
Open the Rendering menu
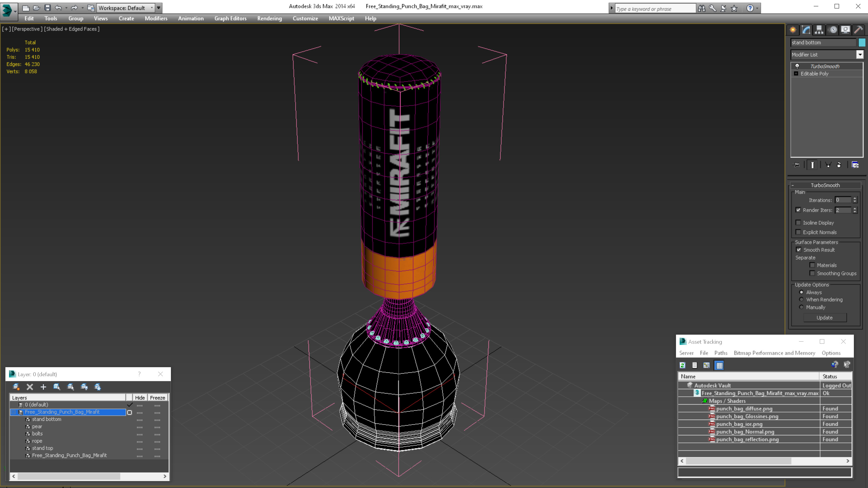[x=269, y=18]
